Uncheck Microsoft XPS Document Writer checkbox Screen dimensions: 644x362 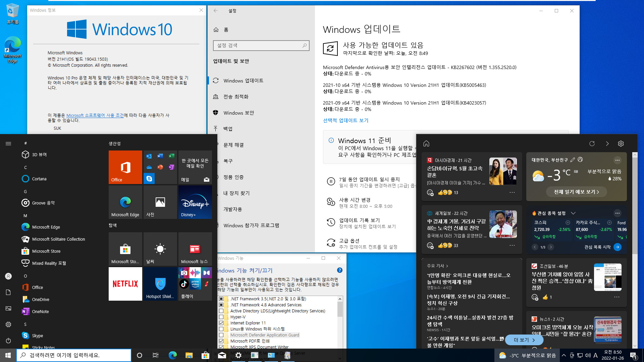pyautogui.click(x=221, y=347)
